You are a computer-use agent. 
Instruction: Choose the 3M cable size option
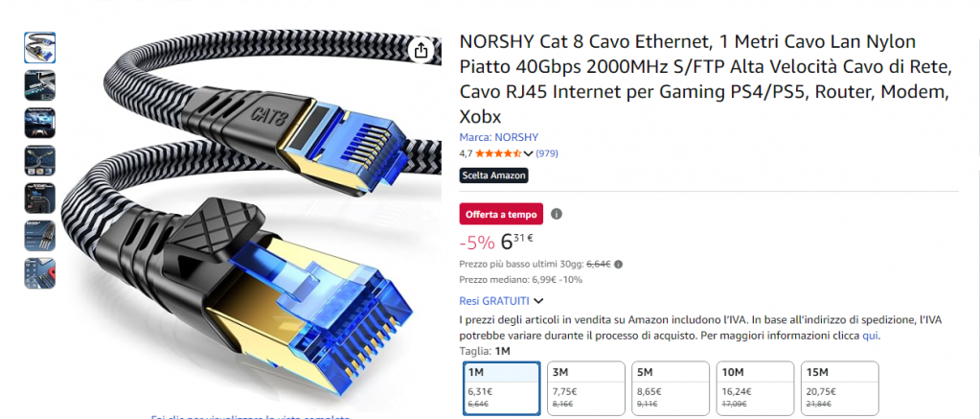[584, 386]
